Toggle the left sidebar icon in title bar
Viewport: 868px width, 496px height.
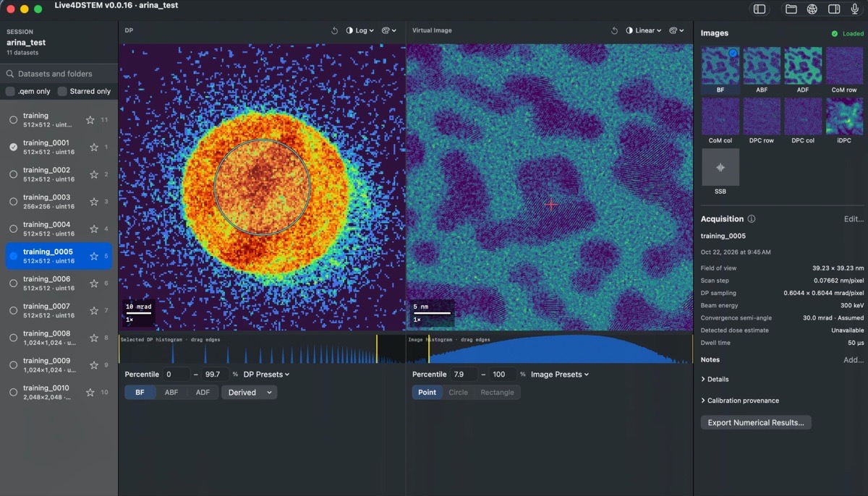point(759,9)
